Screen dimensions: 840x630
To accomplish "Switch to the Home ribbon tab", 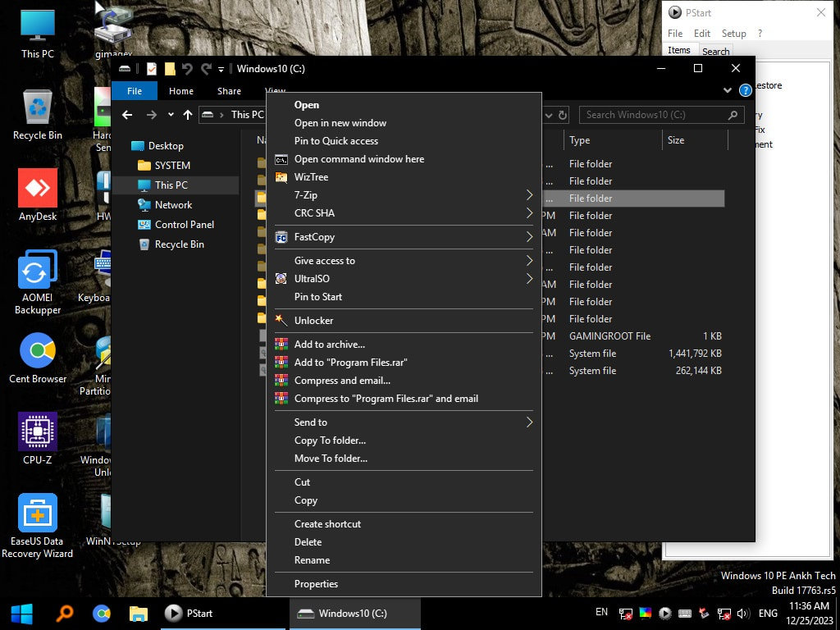I will [181, 91].
